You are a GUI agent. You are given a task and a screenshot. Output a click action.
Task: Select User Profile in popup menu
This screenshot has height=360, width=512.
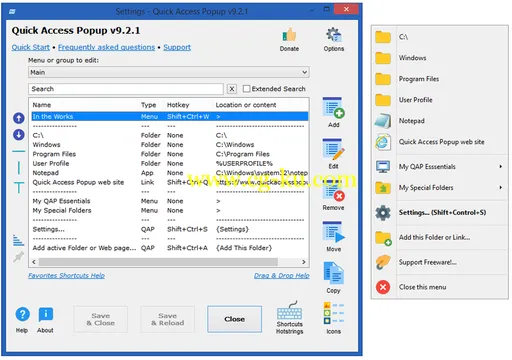440,100
